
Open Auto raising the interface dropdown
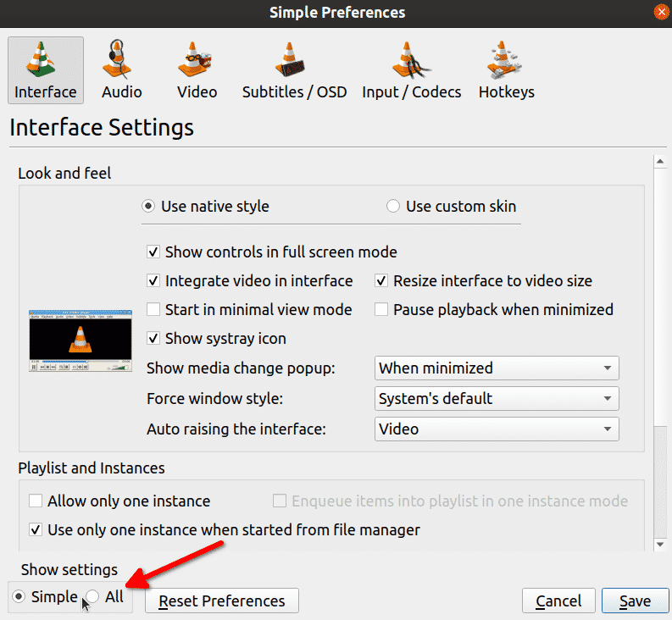pyautogui.click(x=497, y=429)
